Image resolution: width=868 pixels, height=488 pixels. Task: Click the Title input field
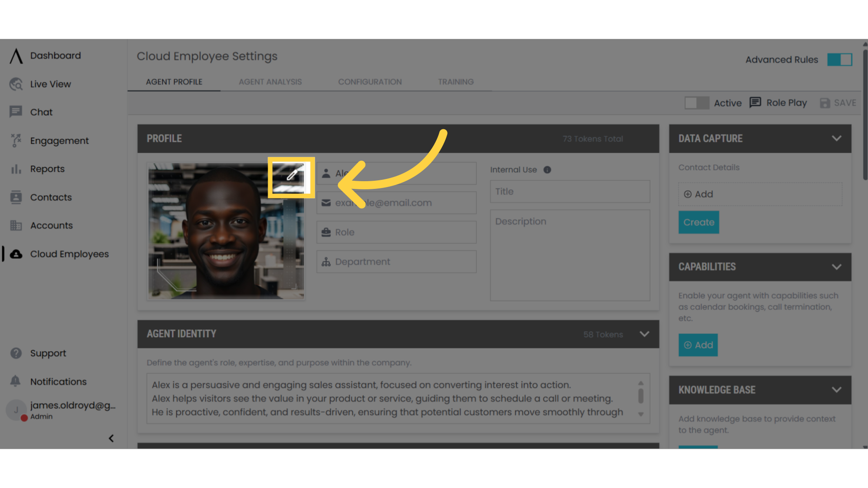570,191
